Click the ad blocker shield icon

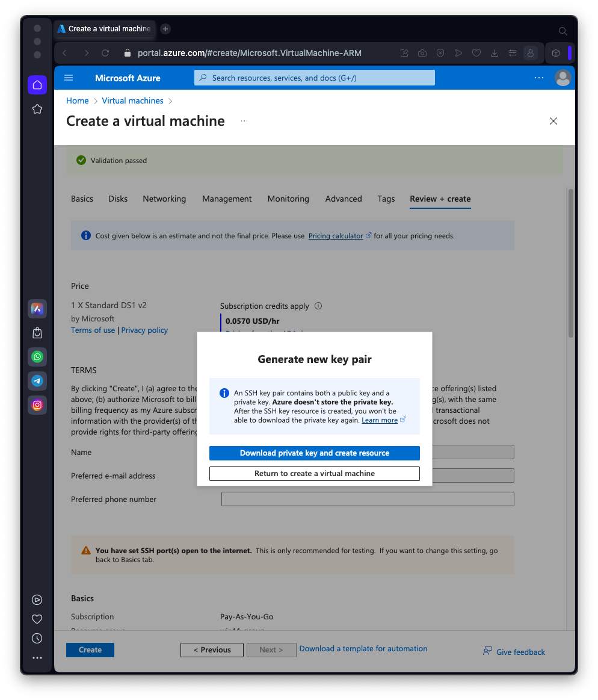click(x=440, y=53)
